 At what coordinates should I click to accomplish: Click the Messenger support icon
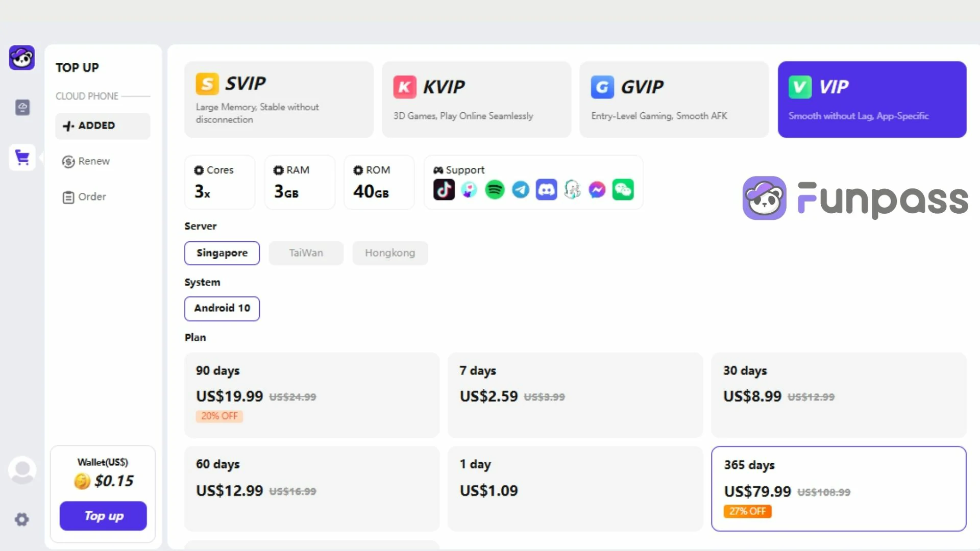597,190
